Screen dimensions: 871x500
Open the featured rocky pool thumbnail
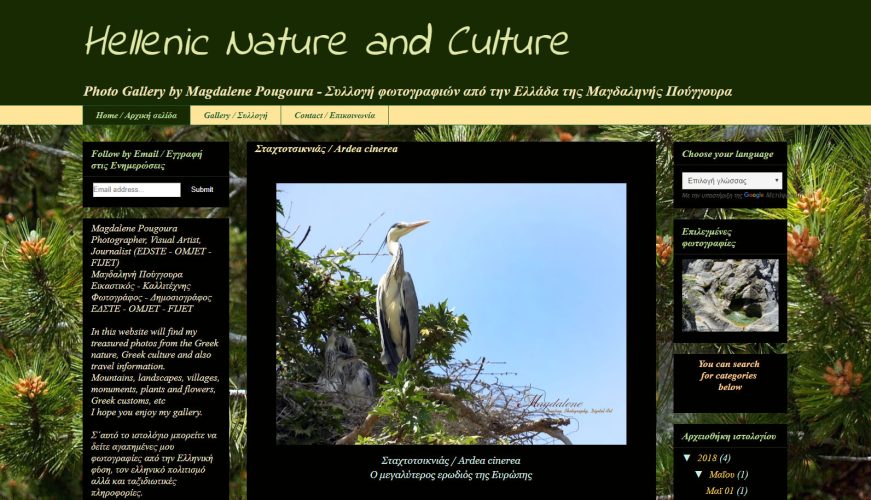(730, 295)
